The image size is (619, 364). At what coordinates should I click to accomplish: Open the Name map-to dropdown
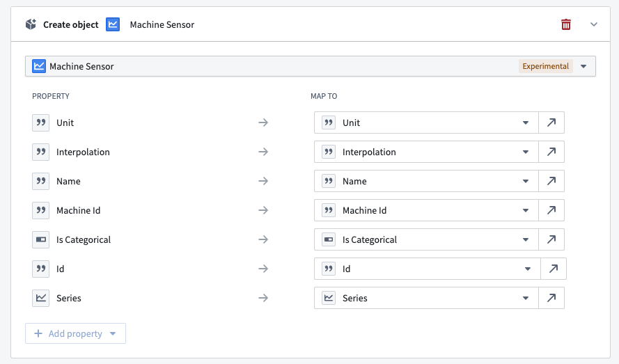coord(426,181)
